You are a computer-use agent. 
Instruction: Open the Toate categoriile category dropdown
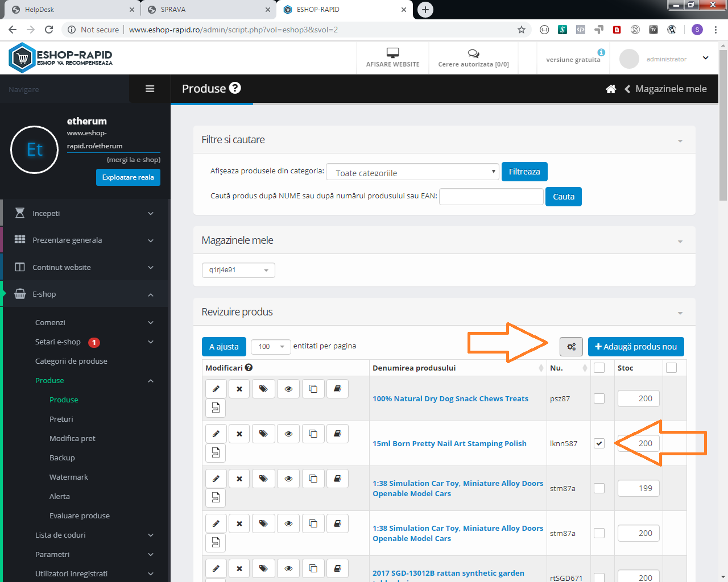(413, 172)
